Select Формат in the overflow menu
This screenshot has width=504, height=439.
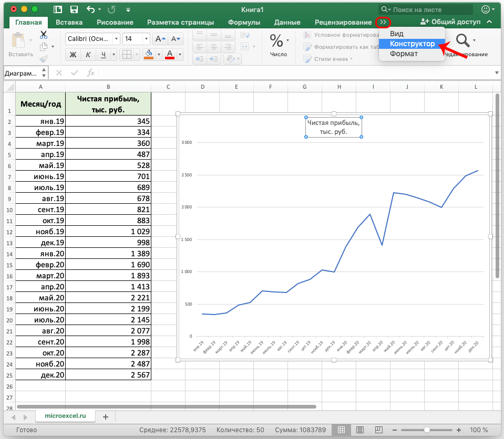click(412, 54)
